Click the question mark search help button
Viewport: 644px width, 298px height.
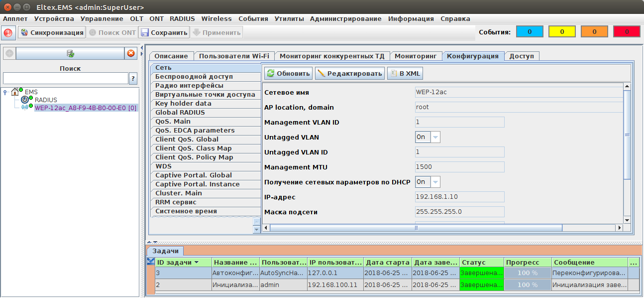pyautogui.click(x=133, y=78)
